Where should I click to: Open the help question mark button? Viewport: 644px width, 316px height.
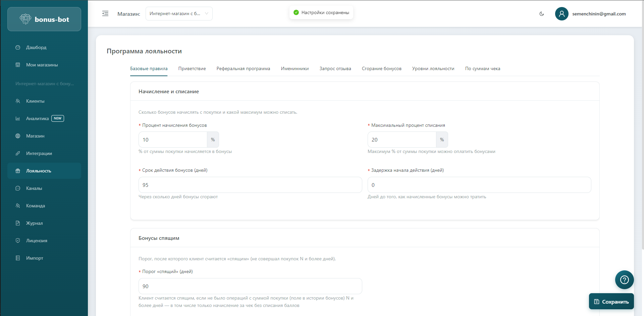[624, 280]
